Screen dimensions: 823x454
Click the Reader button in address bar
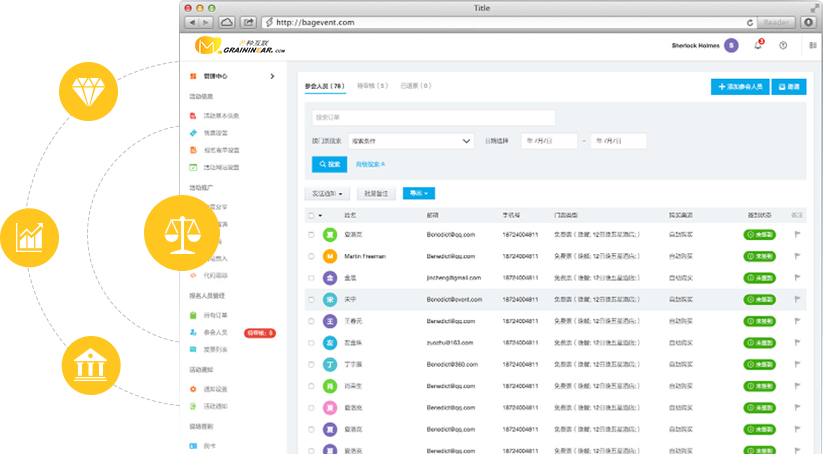[776, 23]
